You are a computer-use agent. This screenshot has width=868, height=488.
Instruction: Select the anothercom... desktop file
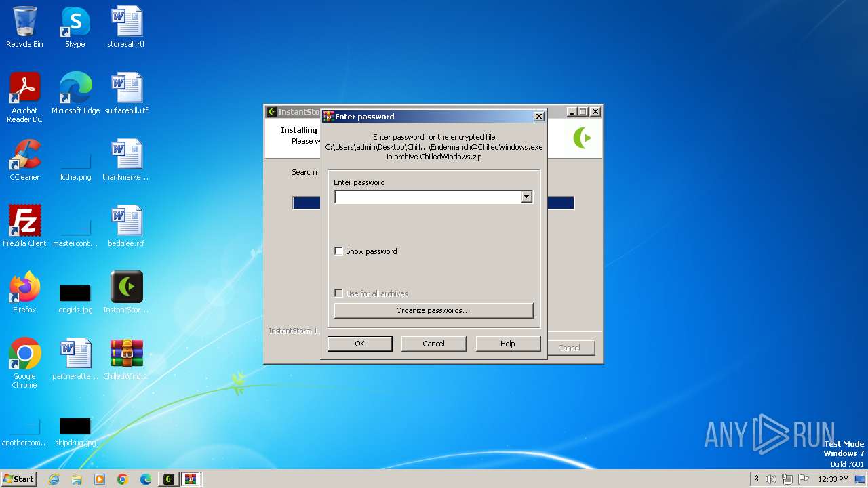tap(24, 430)
